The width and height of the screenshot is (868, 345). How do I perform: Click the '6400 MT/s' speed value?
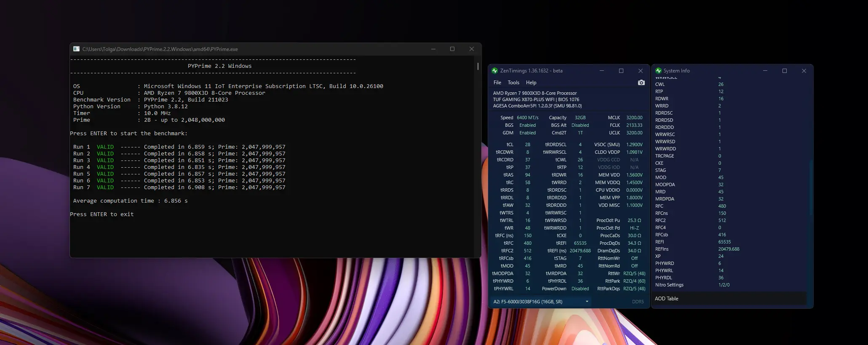point(528,118)
